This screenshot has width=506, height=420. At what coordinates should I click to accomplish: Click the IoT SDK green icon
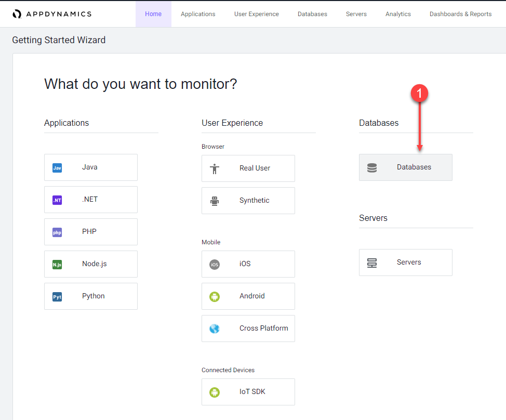point(215,392)
